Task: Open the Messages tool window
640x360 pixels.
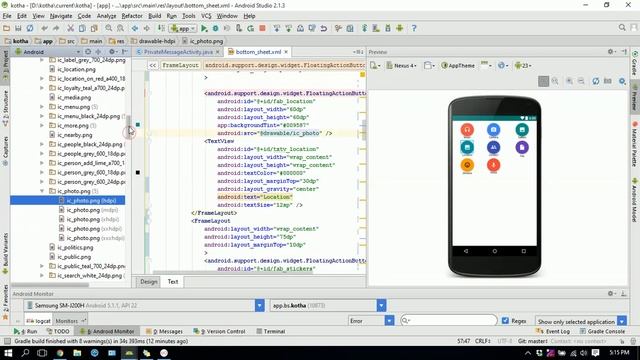Action: [x=164, y=331]
